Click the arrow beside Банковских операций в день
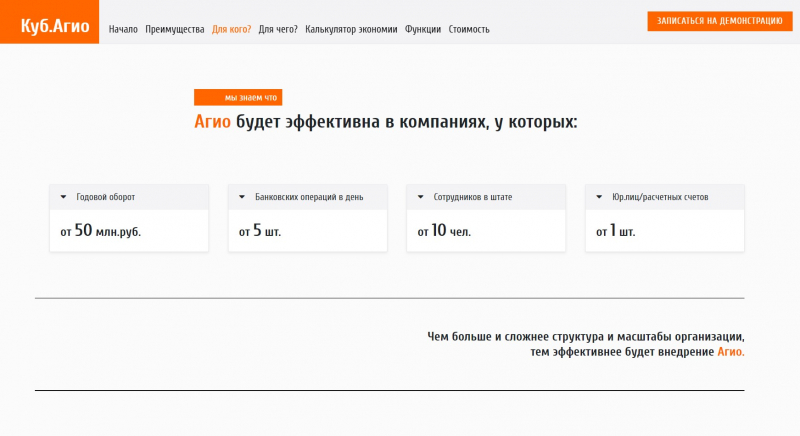Screen dimensions: 800x436 tap(242, 197)
